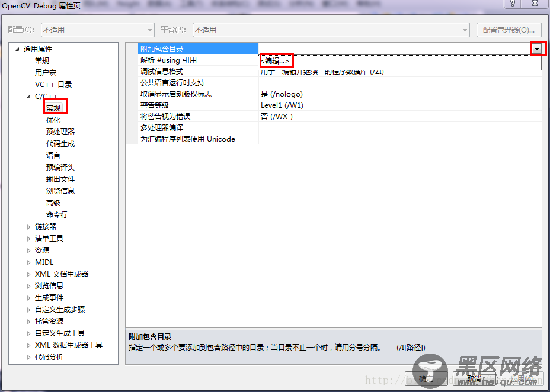This screenshot has width=550, height=392.
Task: Collapse the 通用属性 tree node
Action: (18, 49)
